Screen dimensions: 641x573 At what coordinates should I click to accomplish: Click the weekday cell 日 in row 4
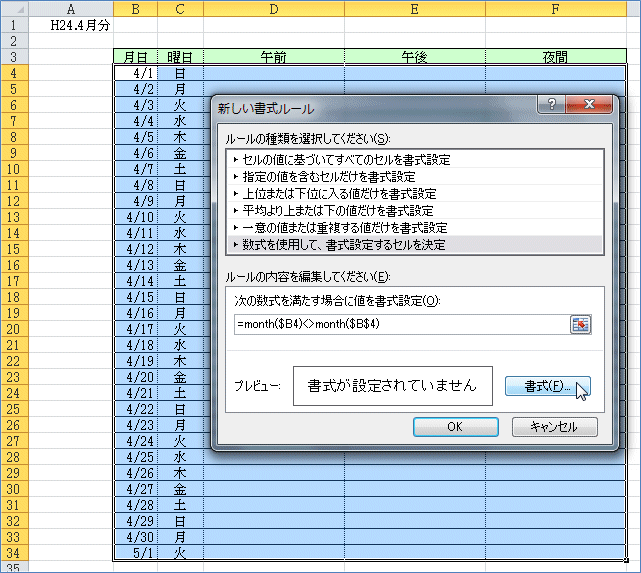pos(180,73)
